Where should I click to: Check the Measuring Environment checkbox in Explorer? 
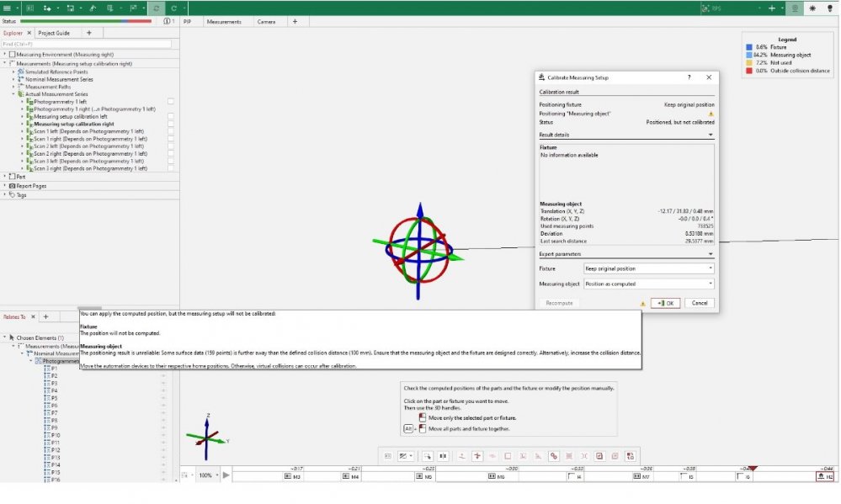(x=13, y=54)
